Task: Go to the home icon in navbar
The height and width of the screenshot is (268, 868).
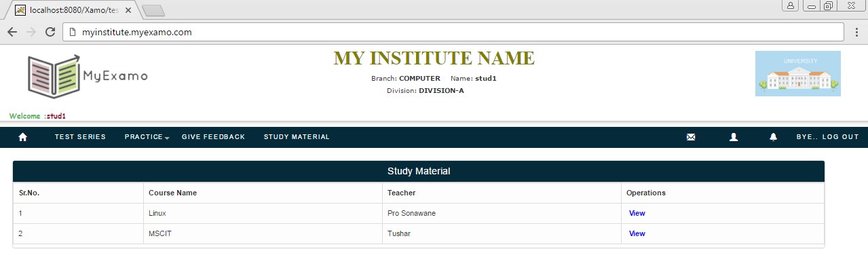Action: [22, 137]
